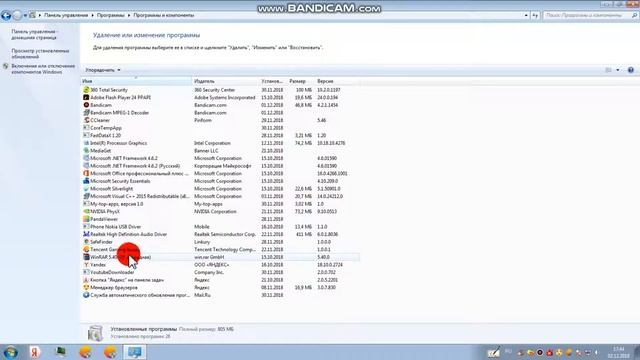The image size is (640, 360).
Task: Sort by the Установлено column header
Action: [x=273, y=81]
